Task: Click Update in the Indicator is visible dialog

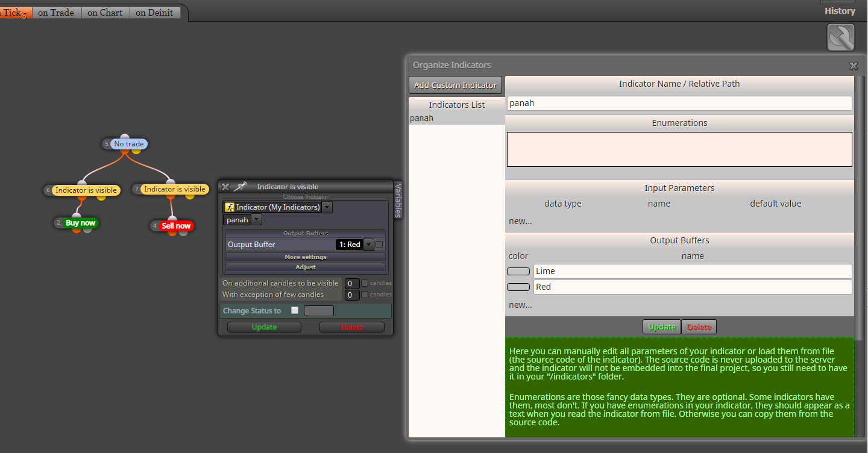Action: 264,327
